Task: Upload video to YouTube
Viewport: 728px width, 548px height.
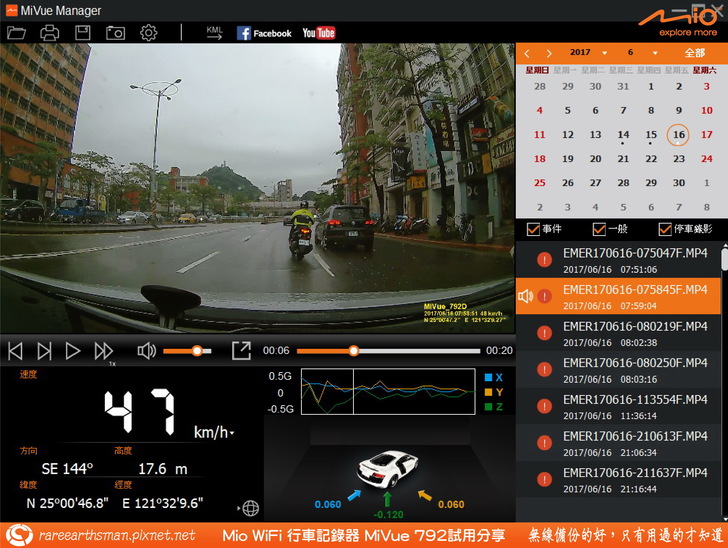Action: click(x=318, y=33)
